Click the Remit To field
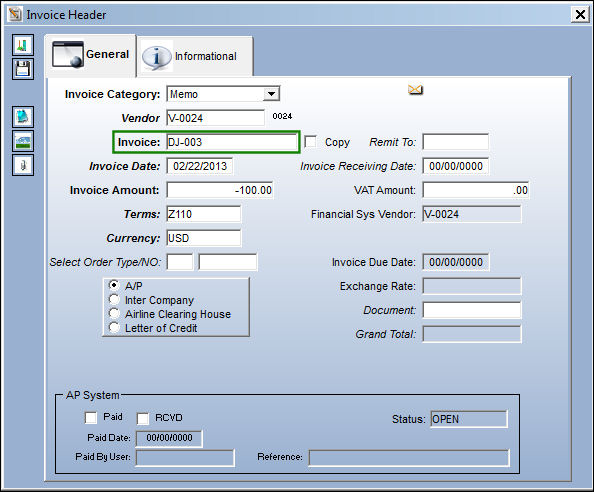 click(455, 142)
